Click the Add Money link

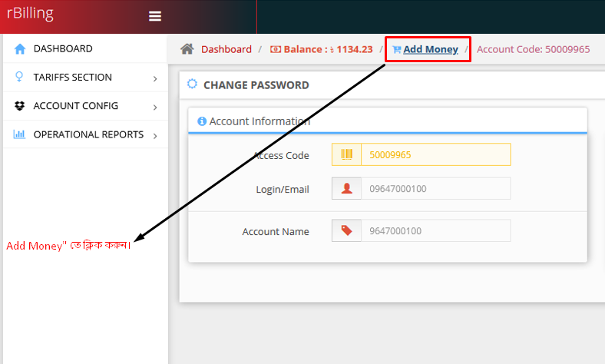(431, 49)
